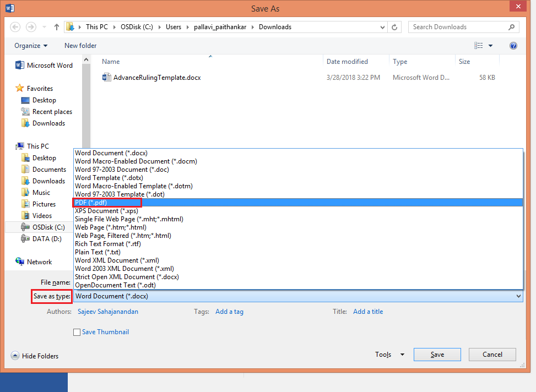Choose XPS Document (*.xps)
The height and width of the screenshot is (392, 536).
point(298,211)
